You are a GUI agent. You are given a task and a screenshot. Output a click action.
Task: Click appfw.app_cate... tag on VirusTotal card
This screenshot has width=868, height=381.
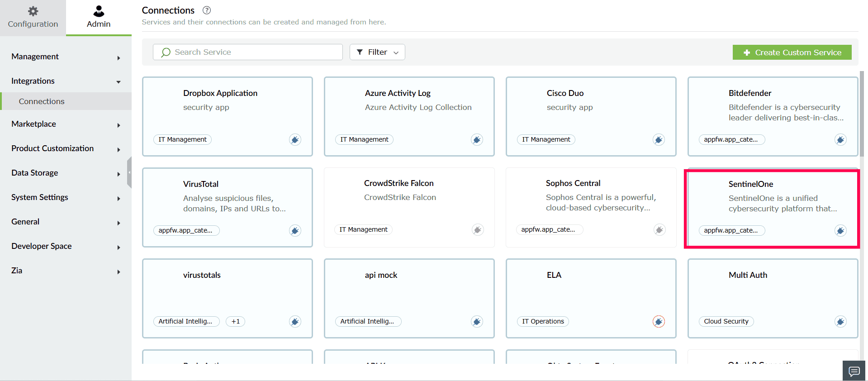point(186,231)
